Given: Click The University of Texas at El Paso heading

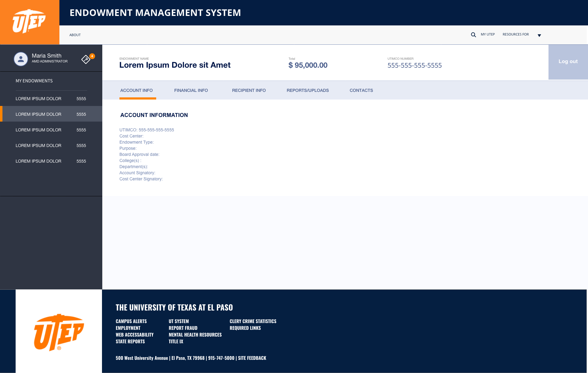Looking at the screenshot, I should pos(174,307).
